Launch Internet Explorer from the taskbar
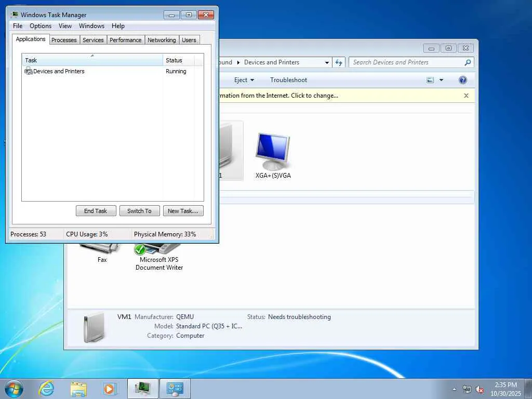Viewport: 532px width, 399px height. tap(46, 389)
